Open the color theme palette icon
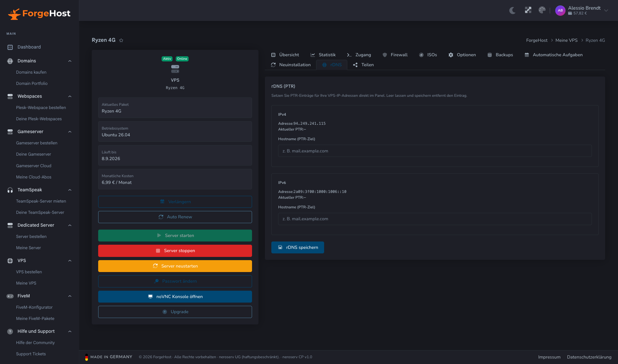 tap(542, 10)
